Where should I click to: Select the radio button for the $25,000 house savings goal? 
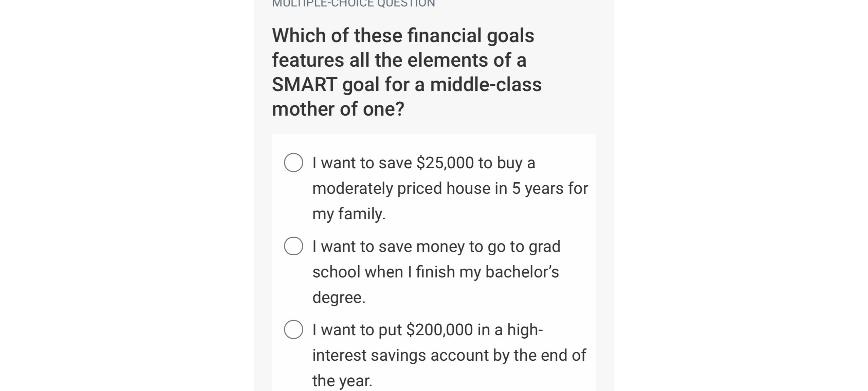293,163
